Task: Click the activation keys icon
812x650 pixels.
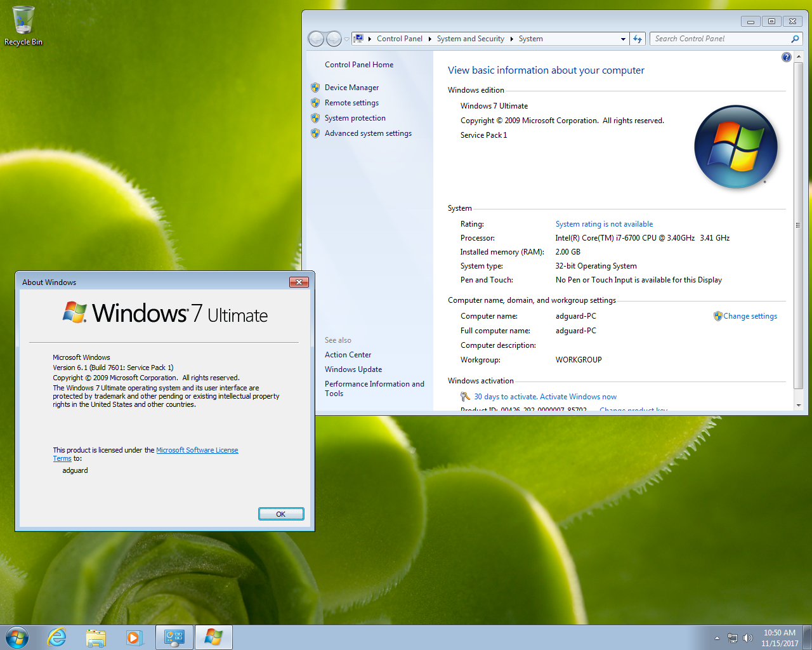Action: point(465,397)
